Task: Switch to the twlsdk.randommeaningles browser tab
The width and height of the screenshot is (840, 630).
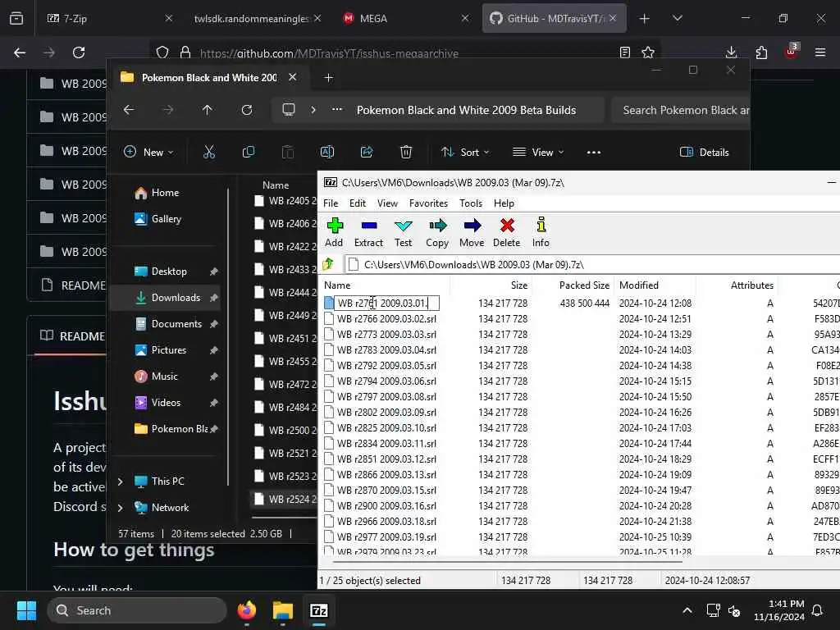Action: point(257,18)
